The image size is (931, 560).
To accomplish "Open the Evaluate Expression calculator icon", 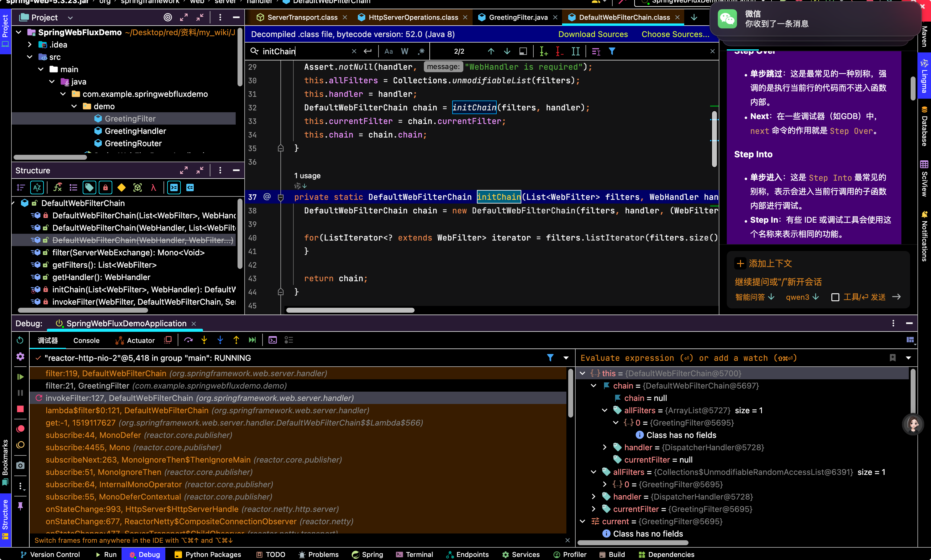I will tap(272, 340).
